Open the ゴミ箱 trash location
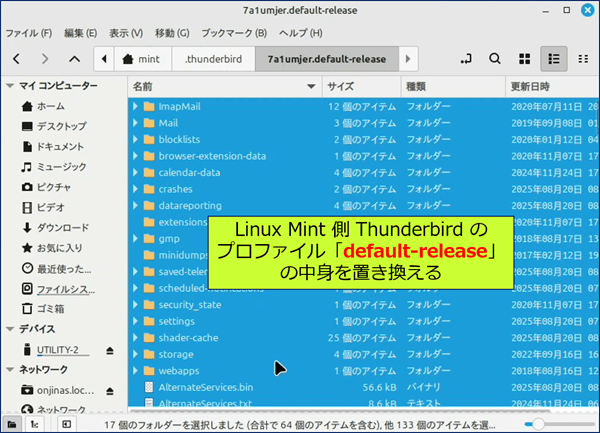600x433 pixels. (43, 309)
